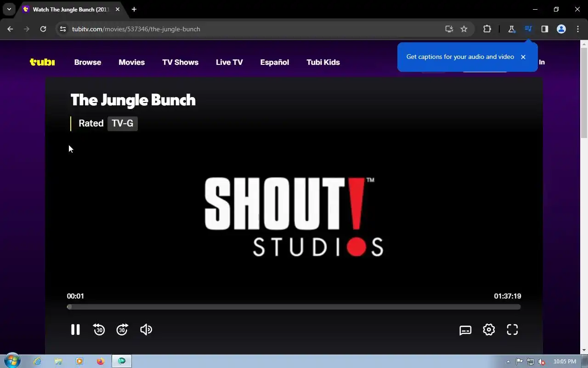Click the TV-G rating badge
This screenshot has width=588, height=368.
click(123, 123)
